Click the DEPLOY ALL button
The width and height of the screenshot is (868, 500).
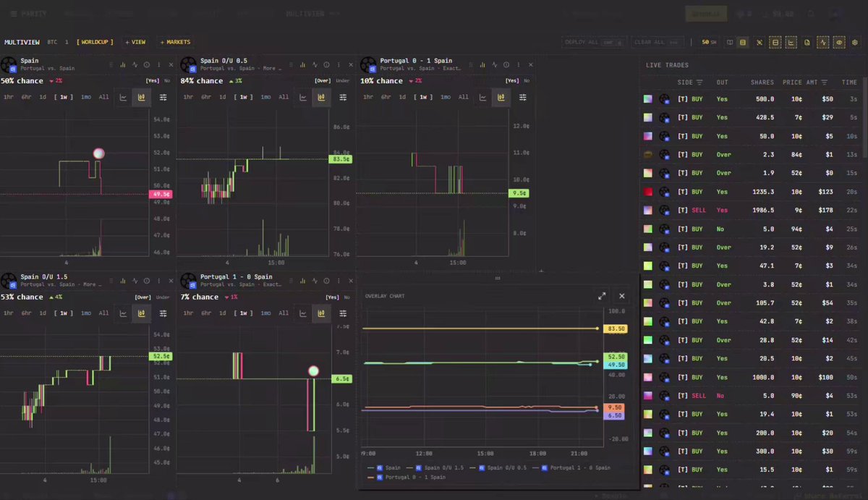pyautogui.click(x=593, y=43)
